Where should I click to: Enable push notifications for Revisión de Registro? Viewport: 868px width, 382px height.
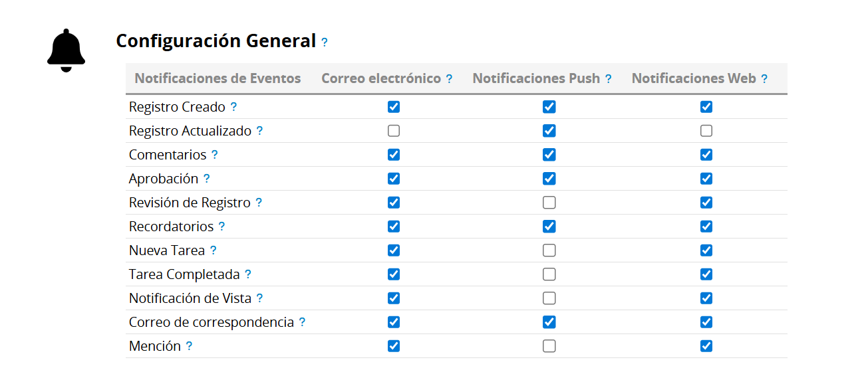[x=549, y=203]
